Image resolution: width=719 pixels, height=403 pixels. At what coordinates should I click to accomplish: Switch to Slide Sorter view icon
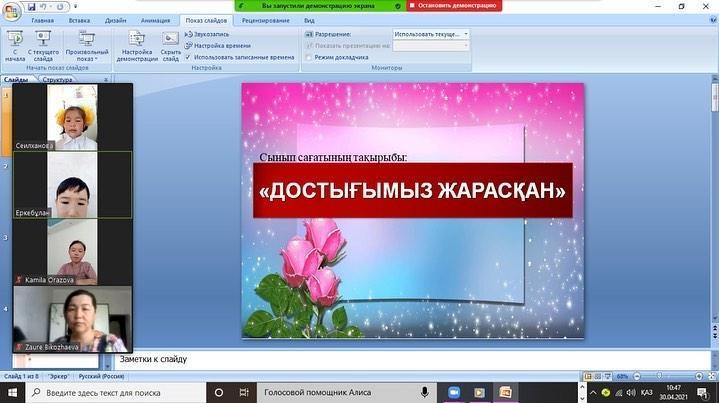(x=597, y=376)
